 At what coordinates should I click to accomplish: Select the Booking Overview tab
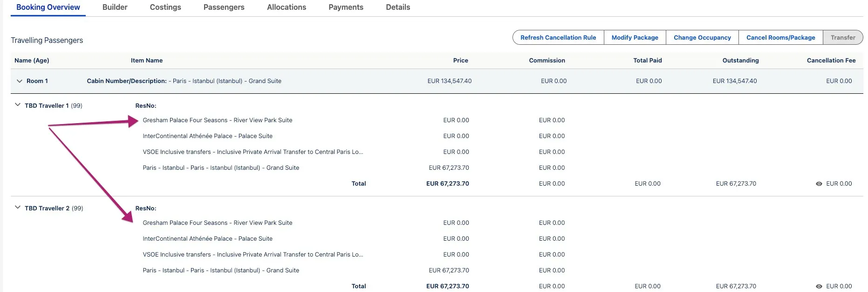click(48, 7)
